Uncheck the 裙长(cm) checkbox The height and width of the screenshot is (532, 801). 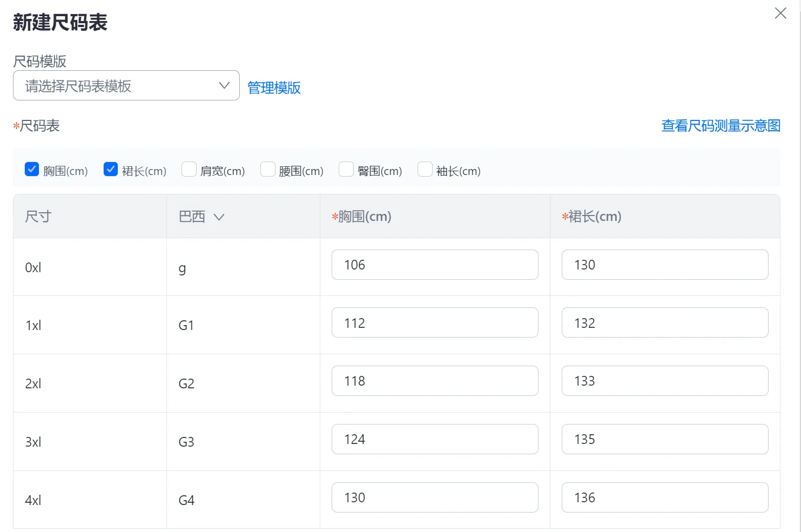[x=111, y=170]
